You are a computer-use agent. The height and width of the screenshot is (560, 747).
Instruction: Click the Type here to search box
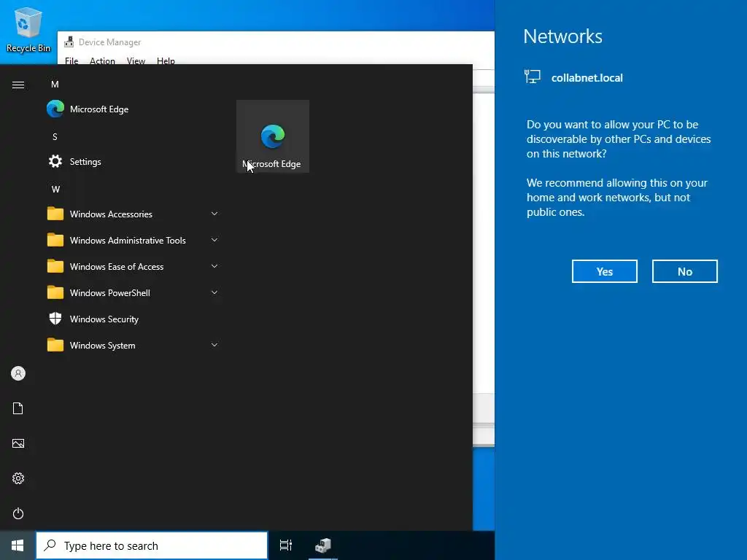click(152, 545)
